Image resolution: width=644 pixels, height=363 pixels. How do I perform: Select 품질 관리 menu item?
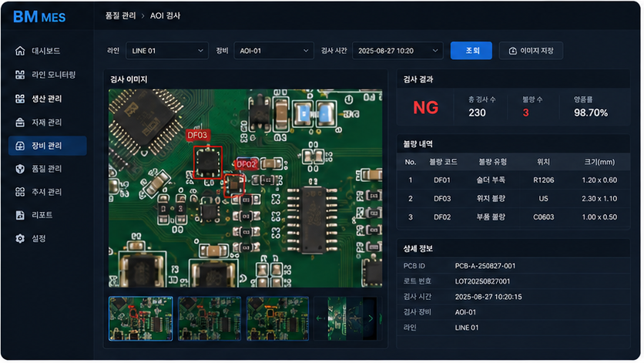click(x=48, y=169)
